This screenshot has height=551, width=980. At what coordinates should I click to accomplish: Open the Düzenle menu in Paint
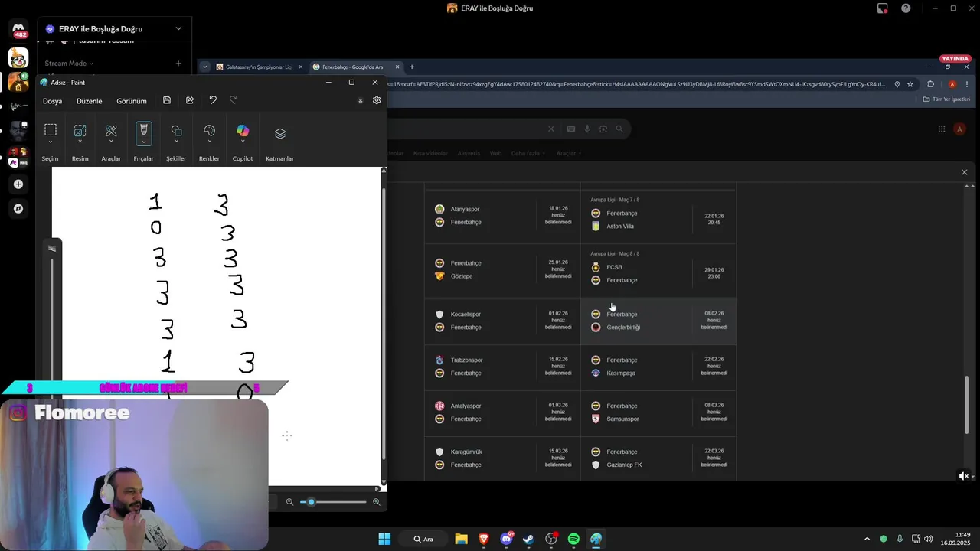pyautogui.click(x=89, y=101)
